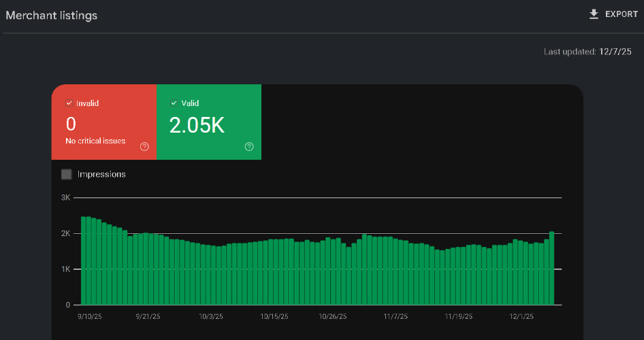Click the 3K y-axis label
The height and width of the screenshot is (340, 644).
[66, 197]
